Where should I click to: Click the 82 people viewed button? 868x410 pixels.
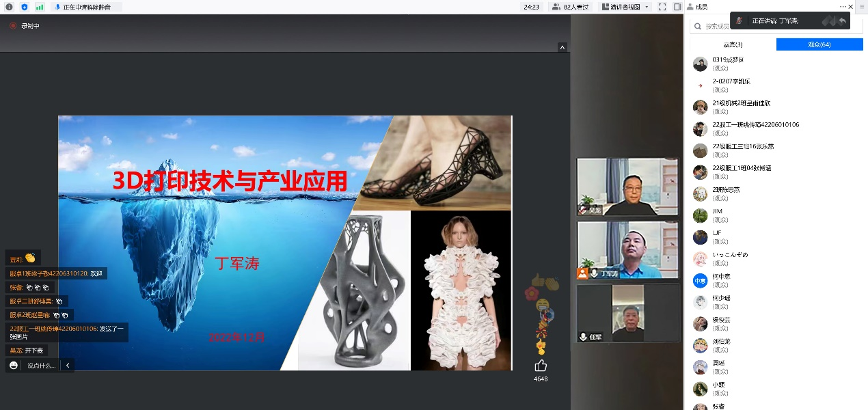[x=570, y=7]
